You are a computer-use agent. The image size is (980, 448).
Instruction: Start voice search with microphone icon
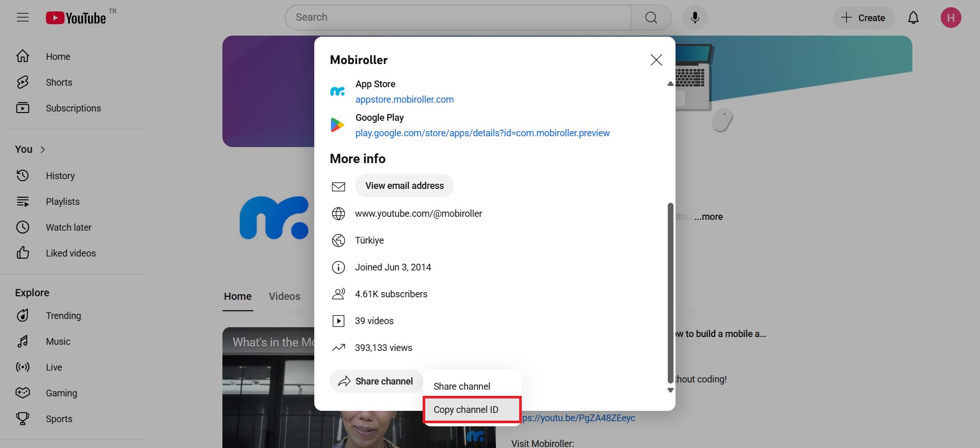click(695, 18)
